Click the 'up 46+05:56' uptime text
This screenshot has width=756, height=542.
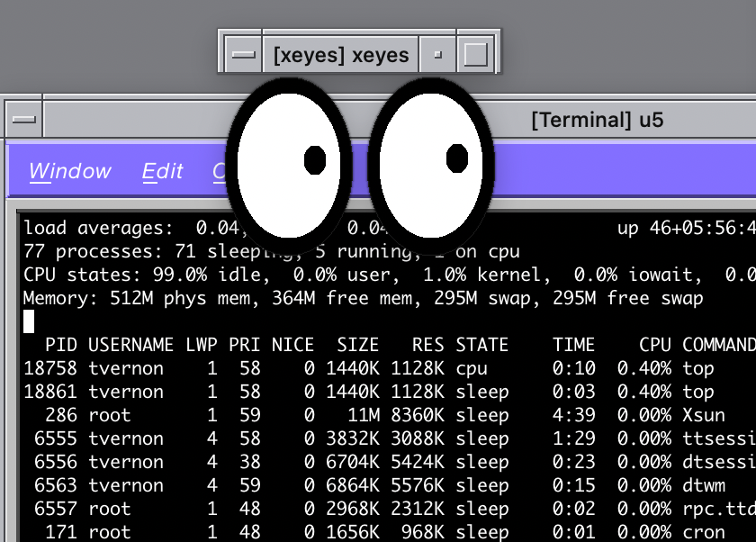coord(687,228)
